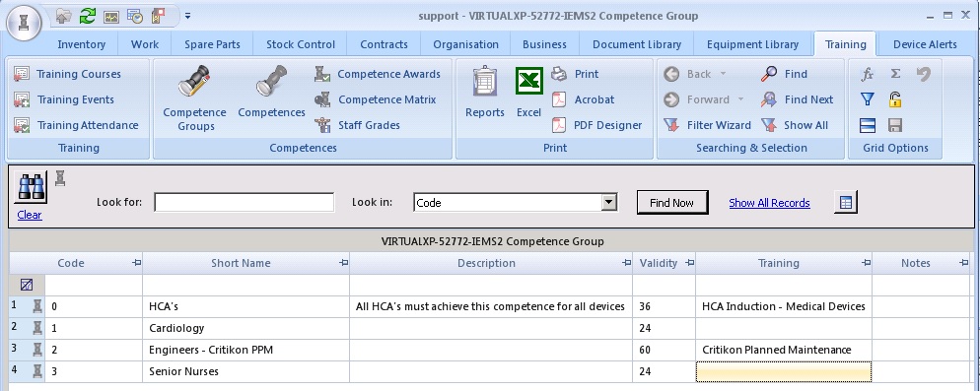Switch to the Equipment Library tab
The width and height of the screenshot is (980, 391).
click(x=752, y=44)
